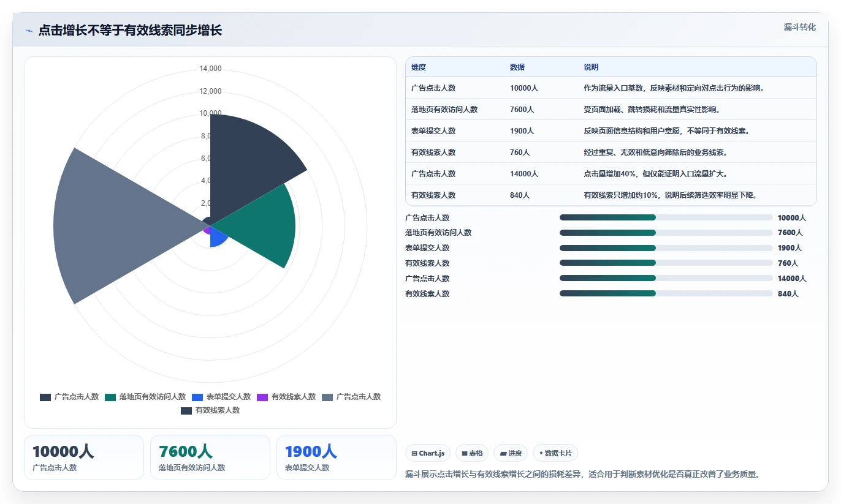Click the footer note starting 漏斗展示点击增长
841x504 pixels.
coord(583,474)
